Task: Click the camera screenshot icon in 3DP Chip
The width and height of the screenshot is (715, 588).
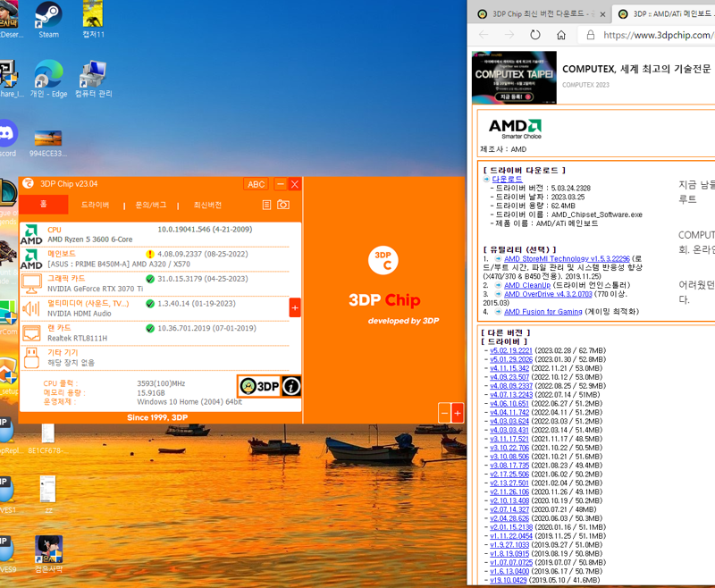Action: [283, 205]
